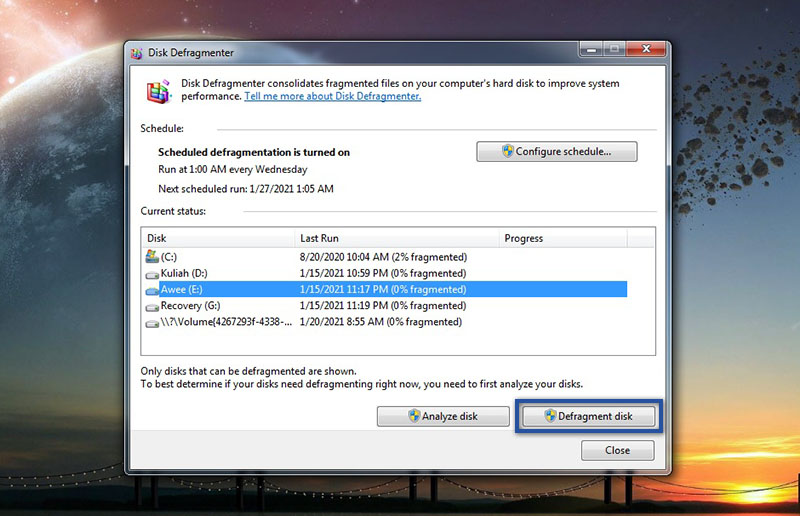Click the shield icon on Analyze disk
800x516 pixels.
(x=413, y=416)
